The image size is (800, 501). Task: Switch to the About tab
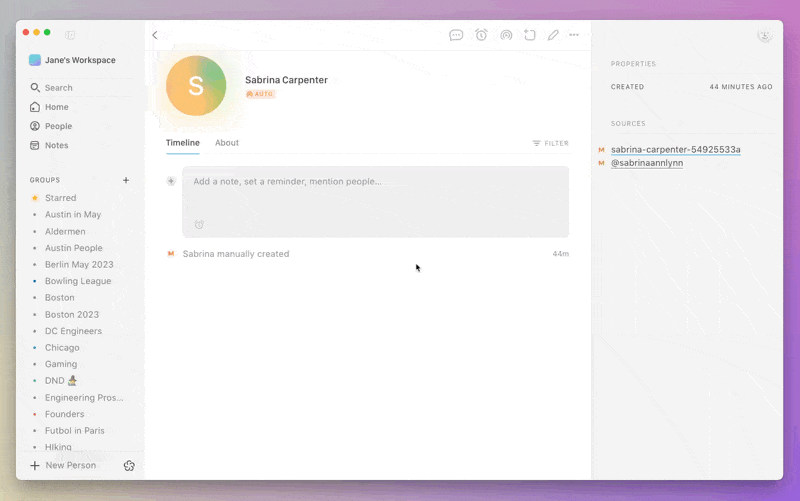pos(227,143)
